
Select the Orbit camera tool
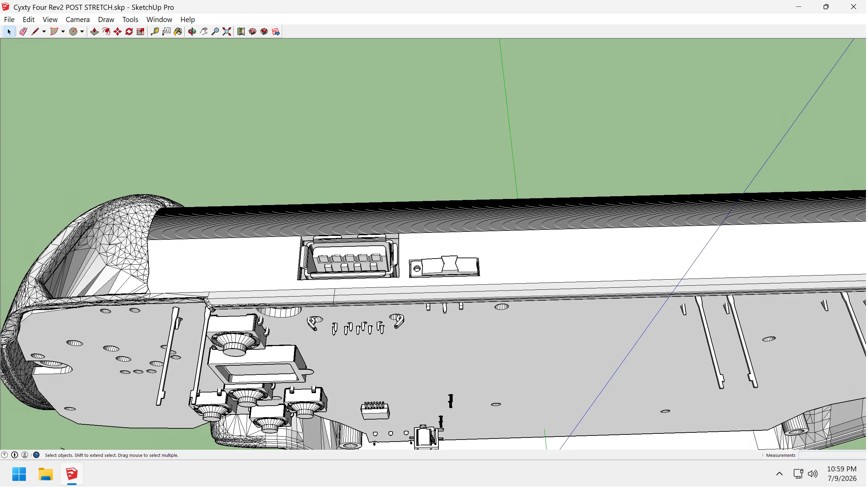click(x=192, y=32)
